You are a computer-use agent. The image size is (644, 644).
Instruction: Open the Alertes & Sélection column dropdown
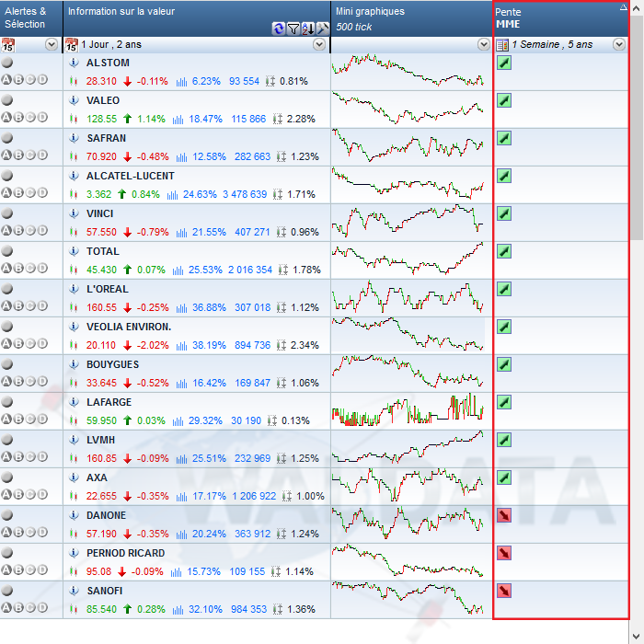pyautogui.click(x=52, y=44)
